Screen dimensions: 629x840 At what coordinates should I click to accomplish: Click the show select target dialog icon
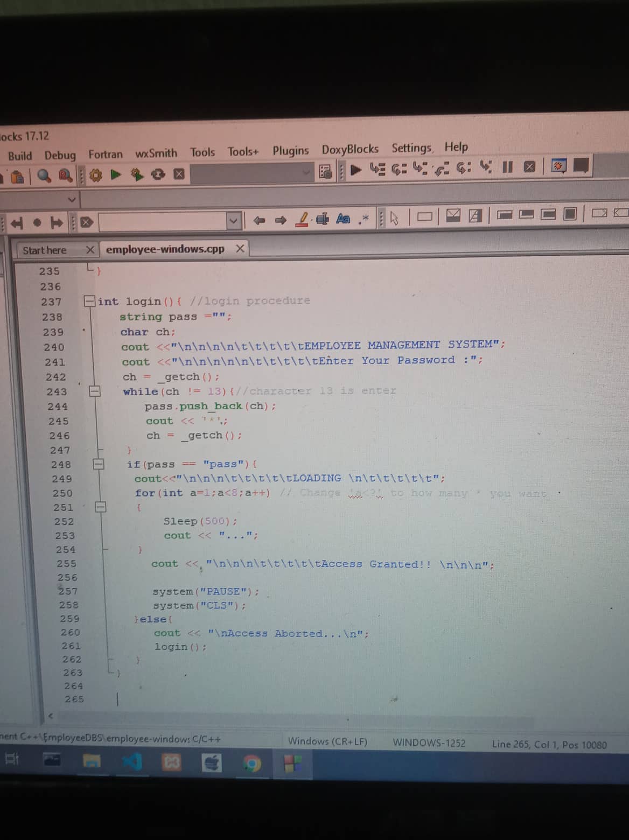click(x=326, y=172)
